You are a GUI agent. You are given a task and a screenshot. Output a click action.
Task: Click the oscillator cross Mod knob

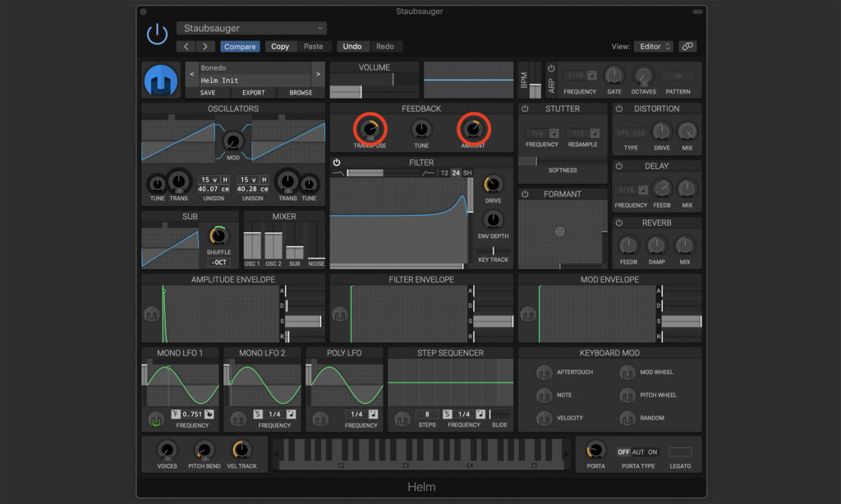pyautogui.click(x=232, y=141)
